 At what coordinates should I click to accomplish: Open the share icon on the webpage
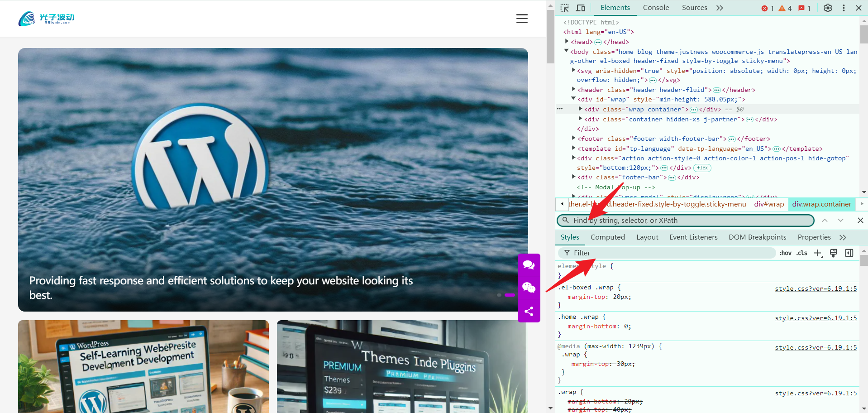[528, 311]
